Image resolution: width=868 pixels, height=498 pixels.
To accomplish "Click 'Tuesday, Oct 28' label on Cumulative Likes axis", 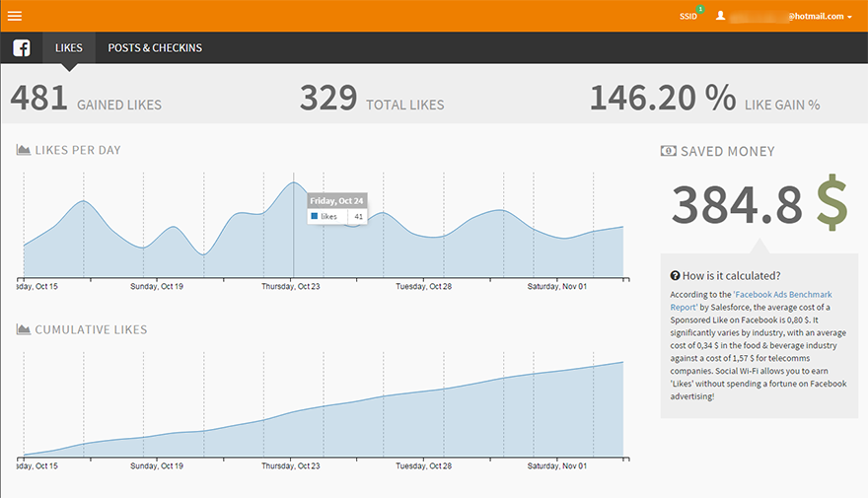I will (423, 466).
